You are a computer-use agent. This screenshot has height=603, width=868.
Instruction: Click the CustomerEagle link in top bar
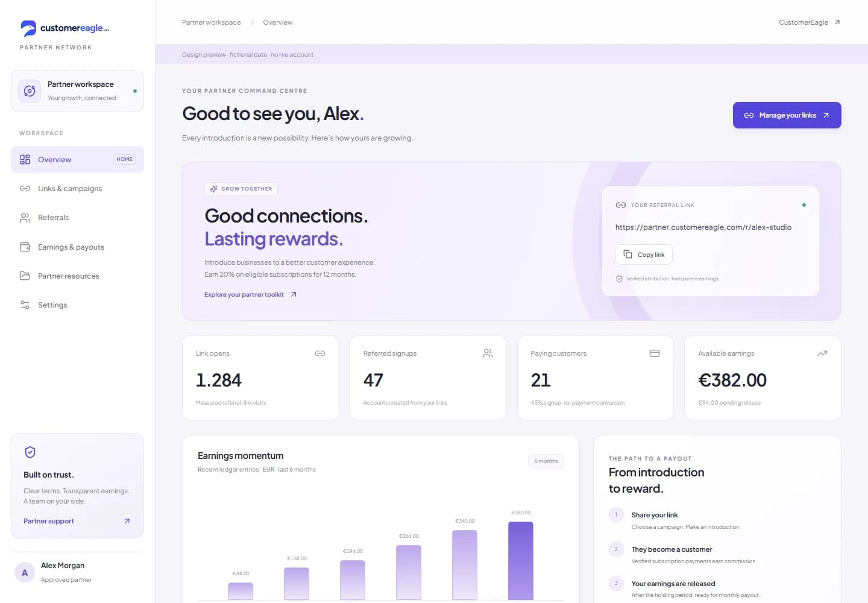click(809, 22)
